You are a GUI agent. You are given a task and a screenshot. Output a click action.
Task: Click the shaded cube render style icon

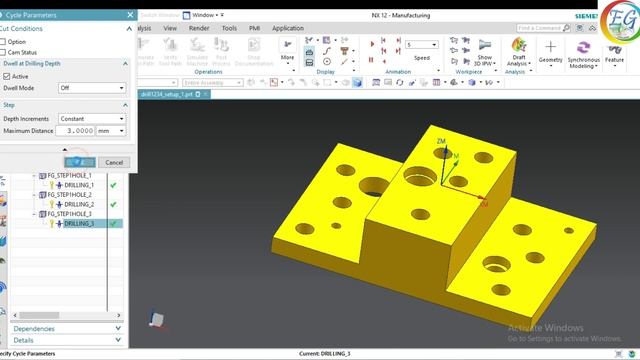pyautogui.click(x=357, y=83)
